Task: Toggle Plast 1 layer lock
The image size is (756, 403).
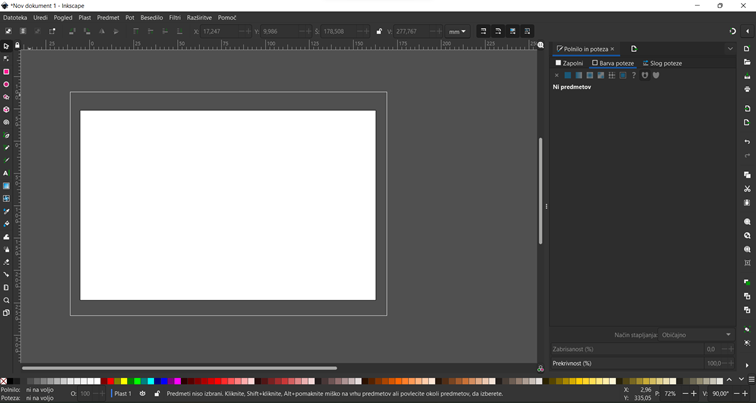Action: [x=157, y=393]
